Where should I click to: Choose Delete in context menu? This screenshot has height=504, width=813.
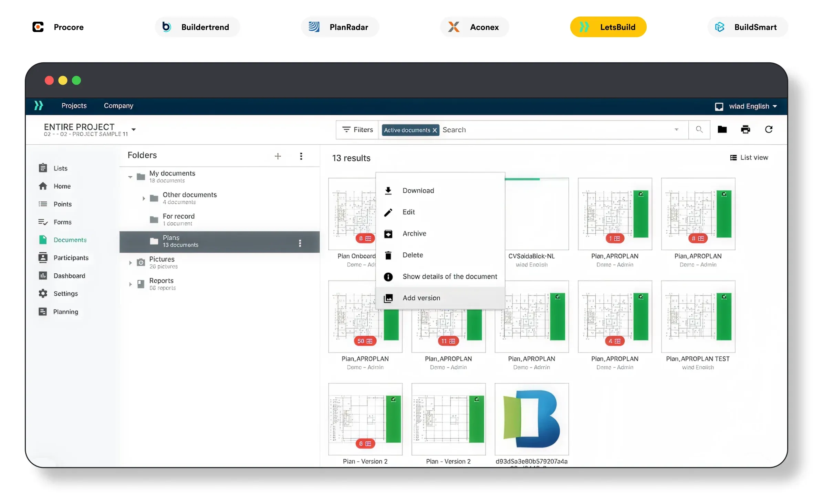(440, 255)
